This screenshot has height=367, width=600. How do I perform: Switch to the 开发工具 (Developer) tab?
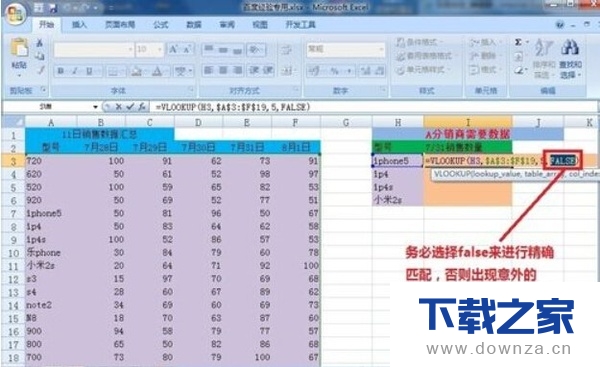pos(300,25)
